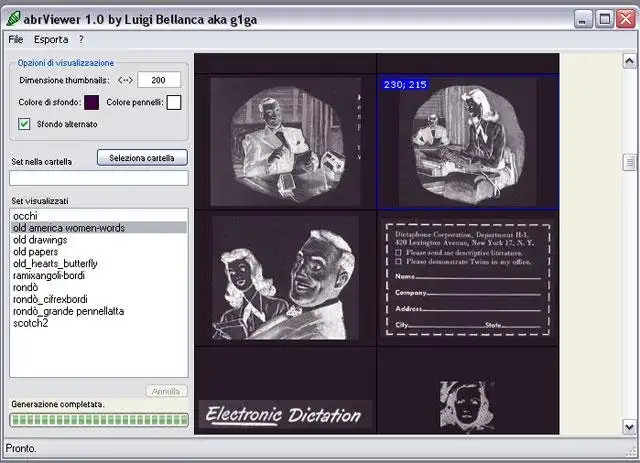Close the abrViewer window

(x=626, y=19)
